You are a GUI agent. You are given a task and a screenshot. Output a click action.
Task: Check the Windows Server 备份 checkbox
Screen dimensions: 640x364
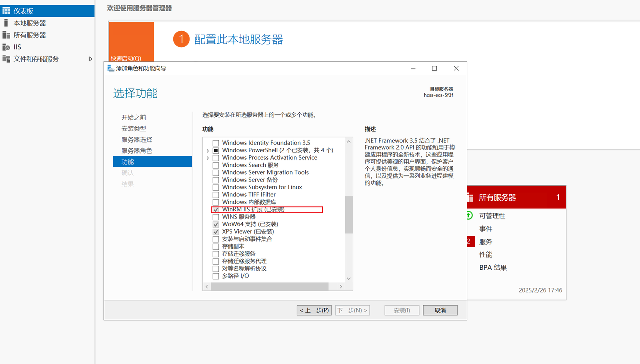click(216, 180)
